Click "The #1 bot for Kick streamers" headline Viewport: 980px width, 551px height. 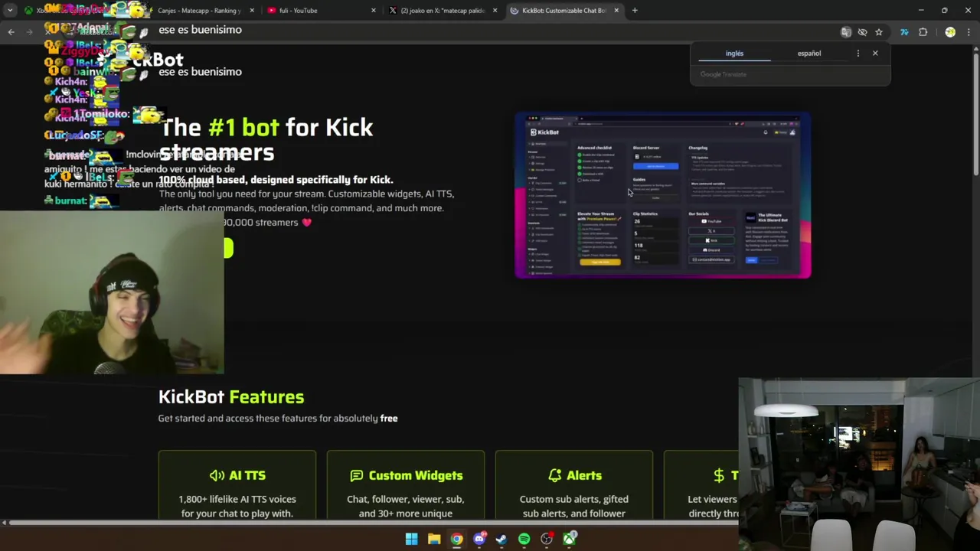[x=266, y=140]
